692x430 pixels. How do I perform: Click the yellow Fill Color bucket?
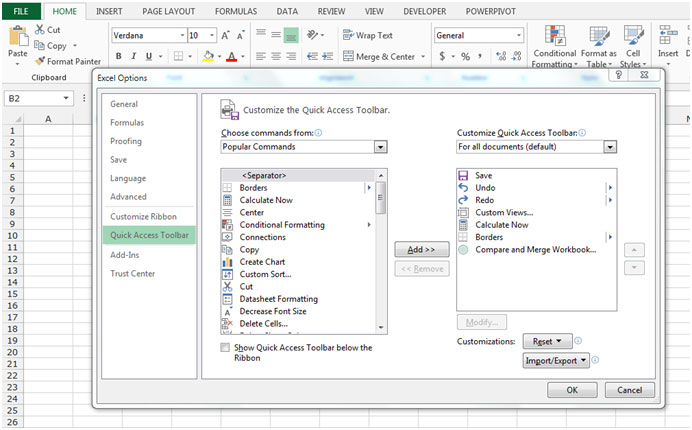click(x=208, y=57)
